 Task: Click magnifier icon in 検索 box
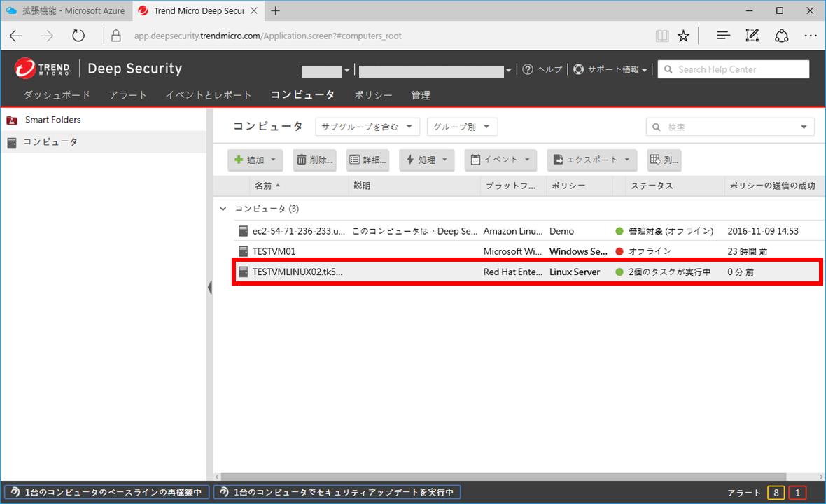[657, 127]
